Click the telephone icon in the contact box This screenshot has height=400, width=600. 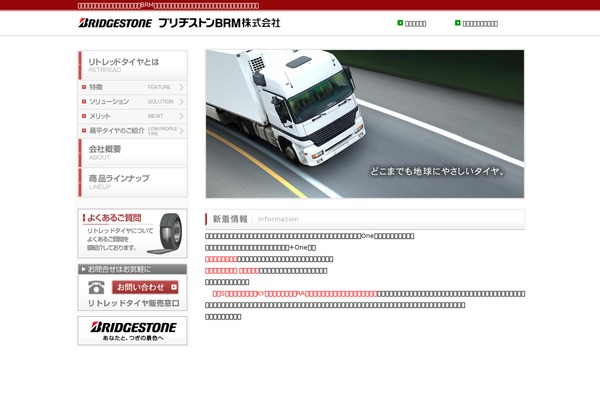click(96, 287)
